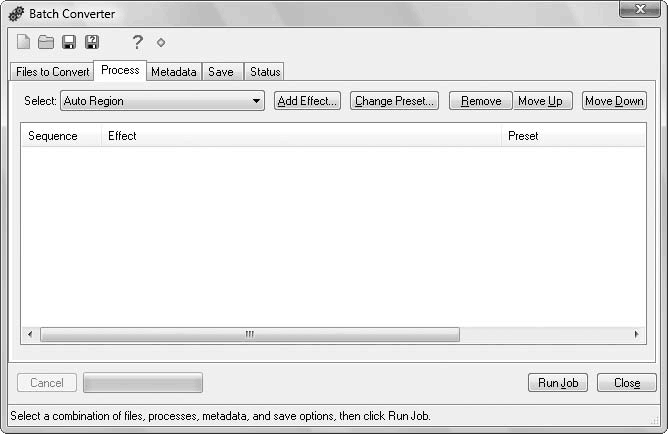Open the Metadata tab
This screenshot has width=668, height=434.
(174, 72)
